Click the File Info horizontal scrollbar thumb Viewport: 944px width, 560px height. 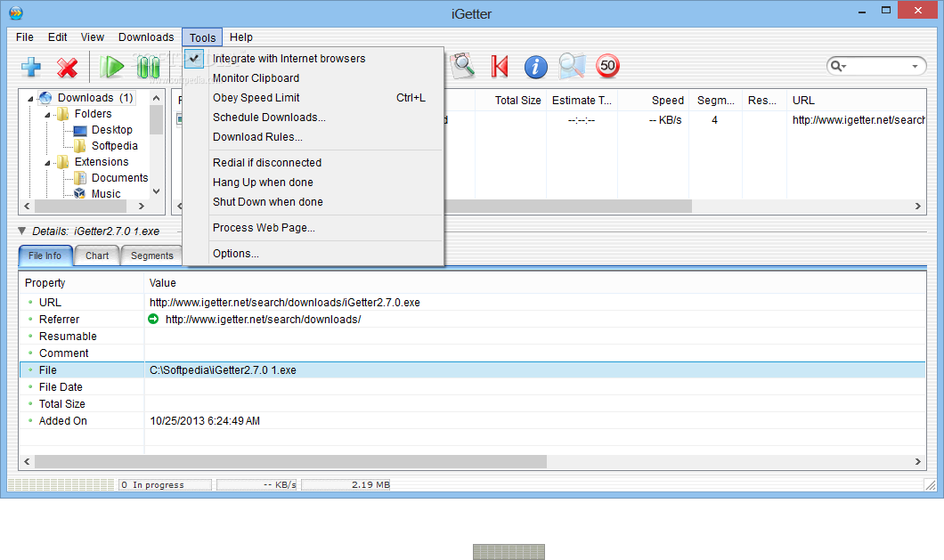(x=291, y=462)
